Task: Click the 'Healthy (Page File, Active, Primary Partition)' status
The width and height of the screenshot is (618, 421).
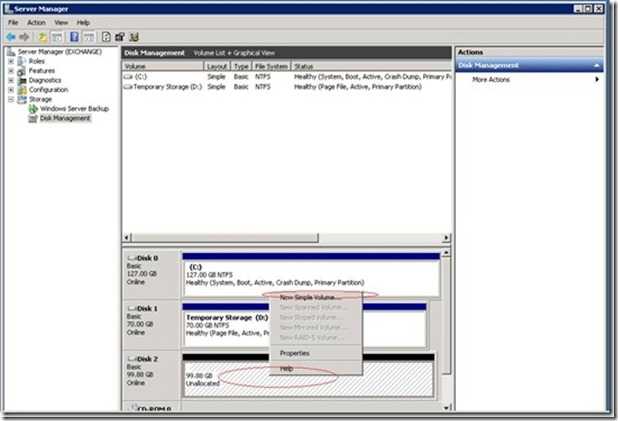Action: tap(357, 87)
